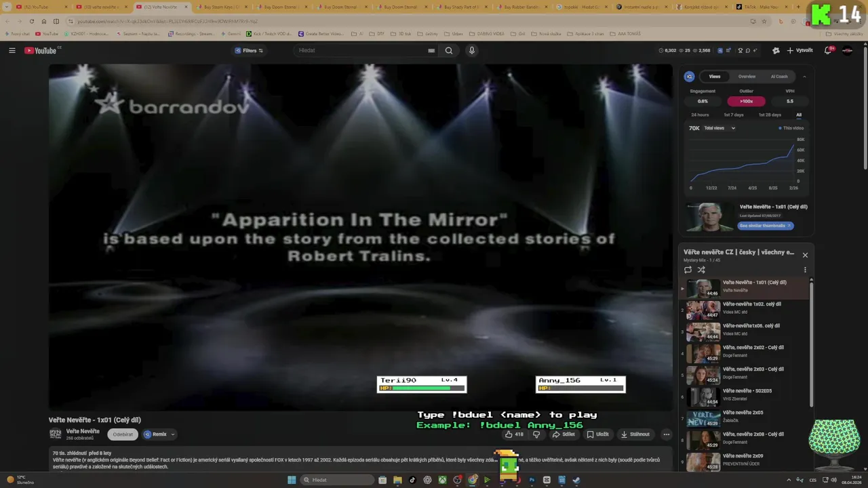Screen dimensions: 868x488
Task: Open the Veřte Nevěřte channel name link
Action: tap(83, 431)
